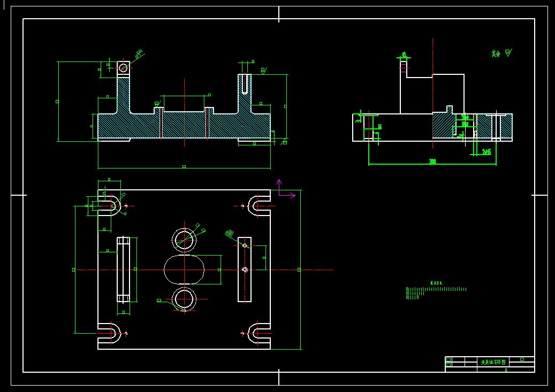Click the threaded hole in the right post
The width and height of the screenshot is (555, 392).
(x=245, y=84)
